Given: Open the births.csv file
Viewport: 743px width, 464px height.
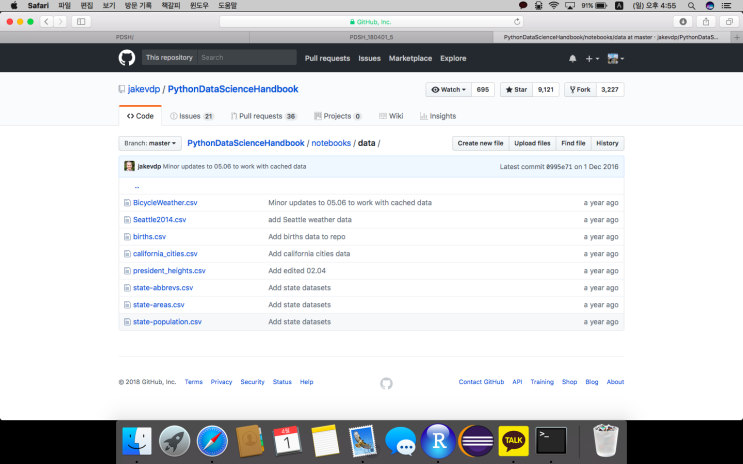Looking at the screenshot, I should (x=149, y=237).
